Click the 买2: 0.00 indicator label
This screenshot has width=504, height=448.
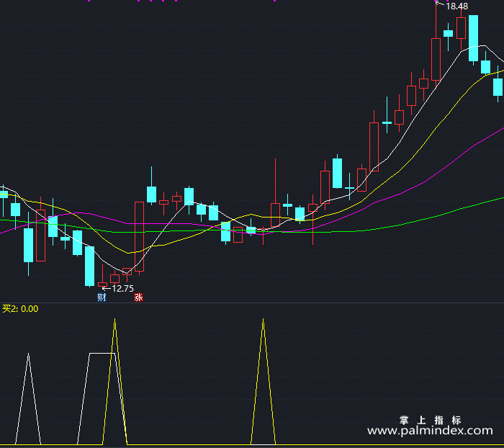point(20,309)
